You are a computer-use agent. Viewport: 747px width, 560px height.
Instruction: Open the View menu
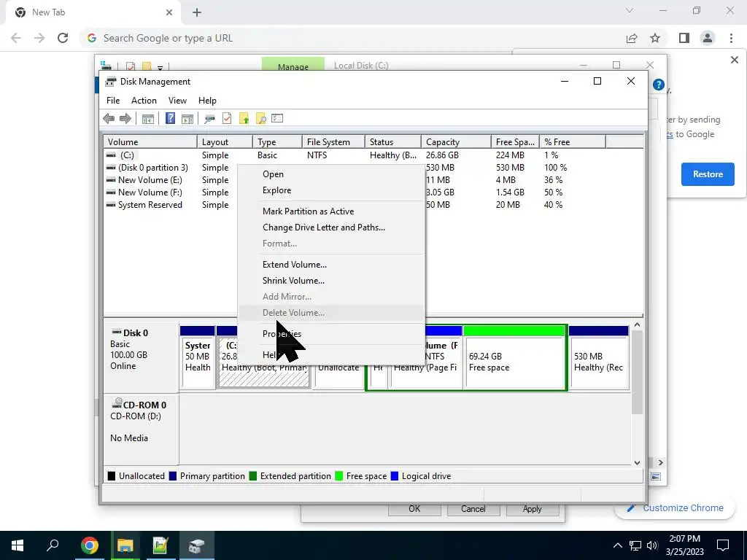pyautogui.click(x=177, y=101)
